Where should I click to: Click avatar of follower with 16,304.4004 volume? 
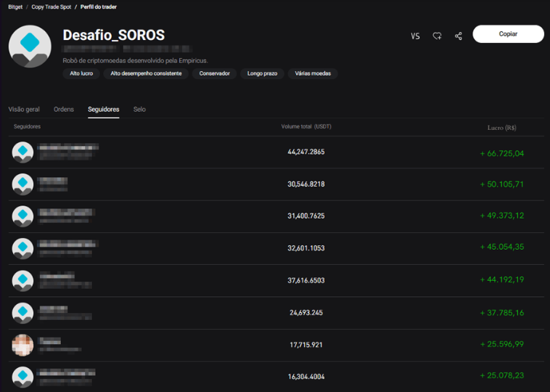23,376
